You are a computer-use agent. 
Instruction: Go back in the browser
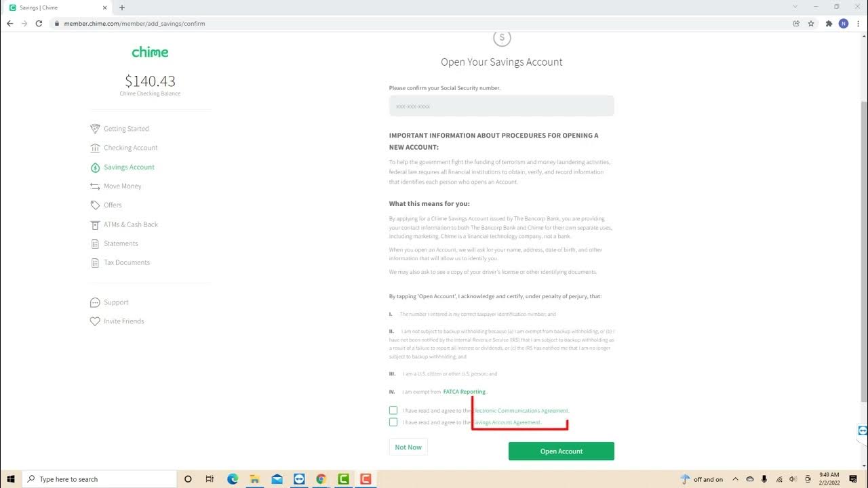(x=9, y=23)
